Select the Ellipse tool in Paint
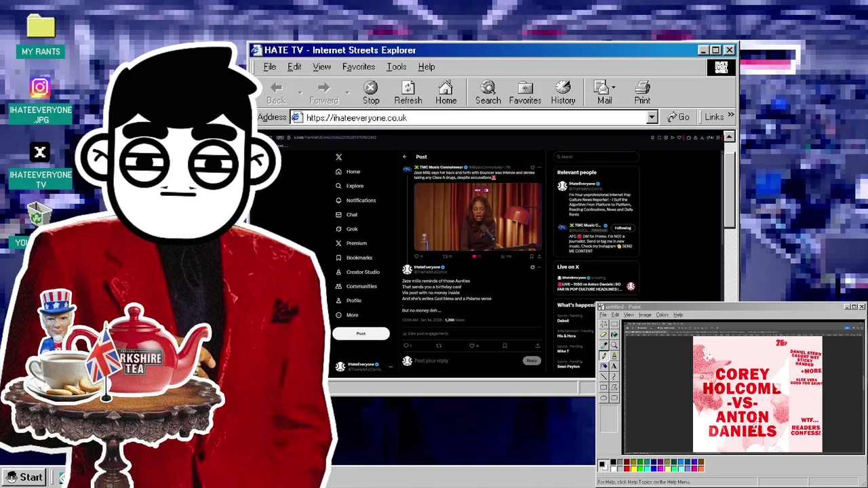This screenshot has height=488, width=868. [x=604, y=398]
